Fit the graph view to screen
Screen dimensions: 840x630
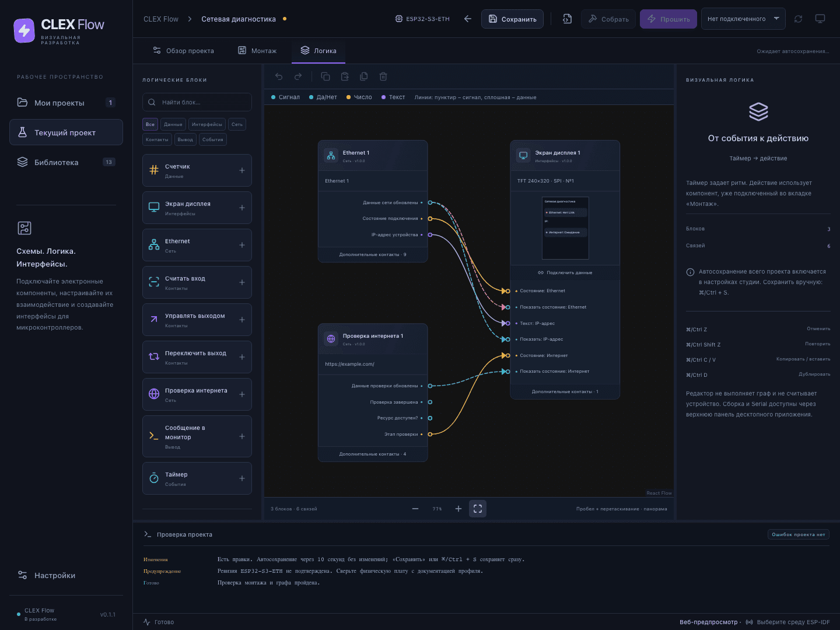point(478,509)
